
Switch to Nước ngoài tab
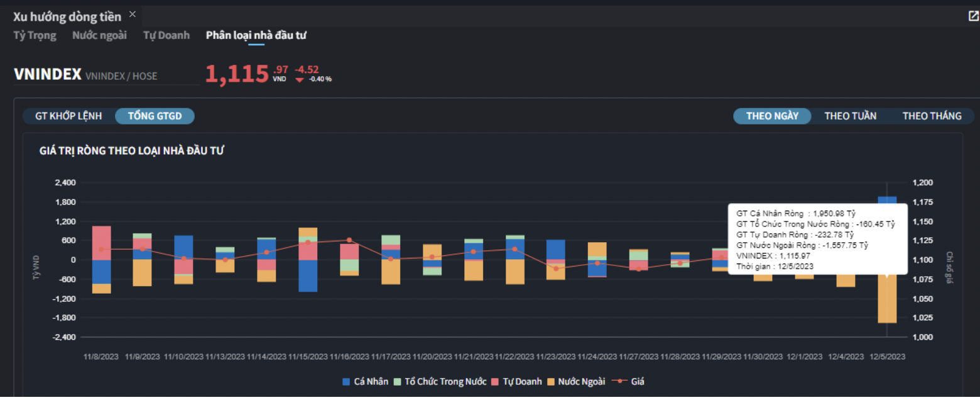point(99,35)
